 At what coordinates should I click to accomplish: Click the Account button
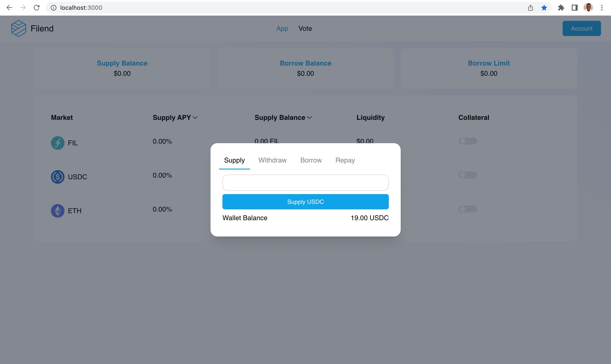point(582,28)
